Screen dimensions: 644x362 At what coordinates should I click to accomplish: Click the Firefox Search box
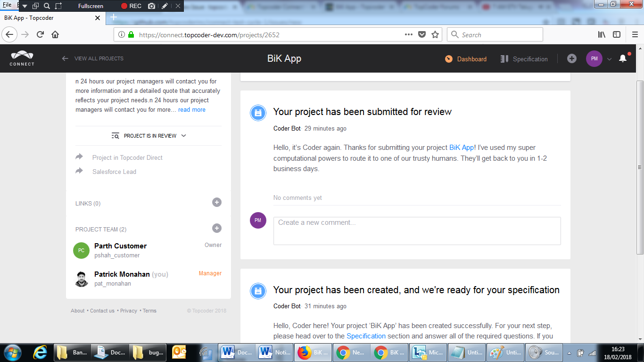pos(495,34)
